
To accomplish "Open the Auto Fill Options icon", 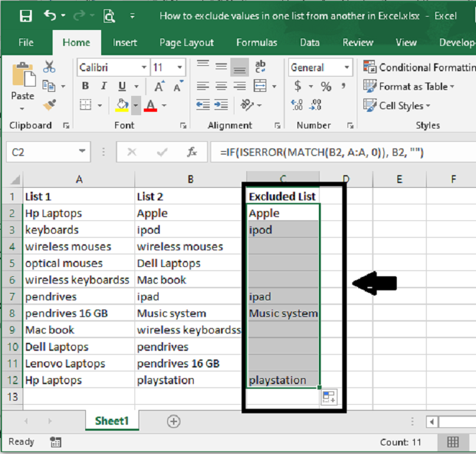I will coord(329,397).
